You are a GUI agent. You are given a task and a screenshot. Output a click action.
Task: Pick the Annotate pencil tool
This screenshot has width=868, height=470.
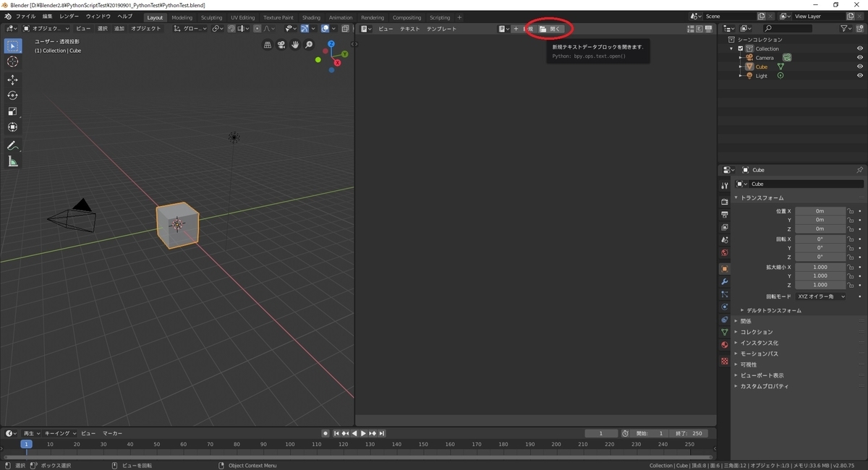click(12, 145)
